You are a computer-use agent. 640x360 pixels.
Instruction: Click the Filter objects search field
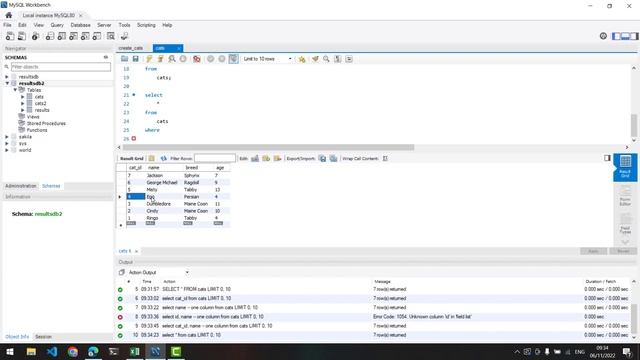pyautogui.click(x=60, y=67)
